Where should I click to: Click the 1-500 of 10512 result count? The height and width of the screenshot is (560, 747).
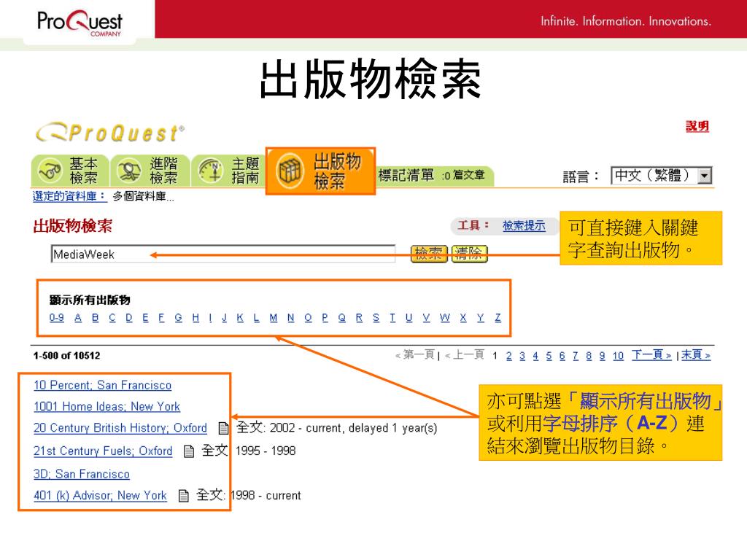pyautogui.click(x=66, y=356)
